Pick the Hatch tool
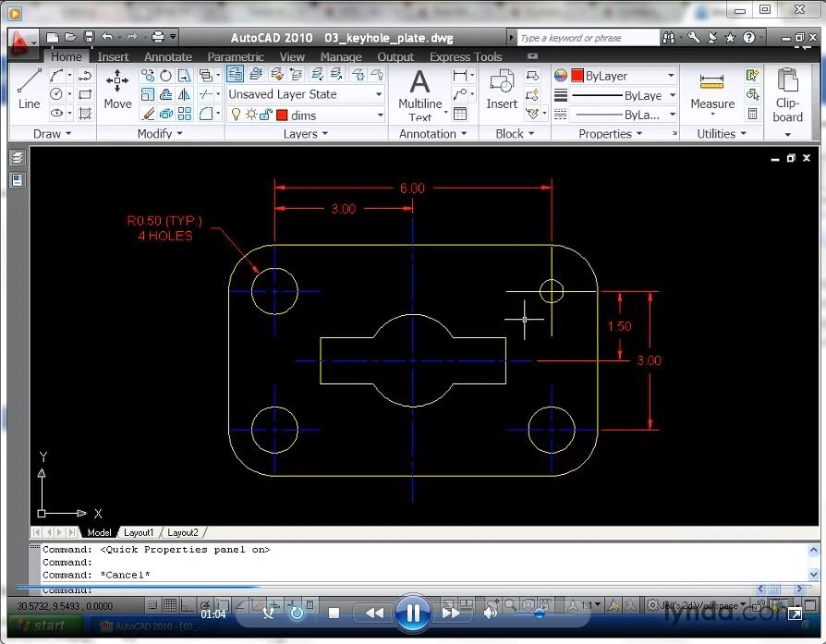The image size is (826, 644). point(85,113)
